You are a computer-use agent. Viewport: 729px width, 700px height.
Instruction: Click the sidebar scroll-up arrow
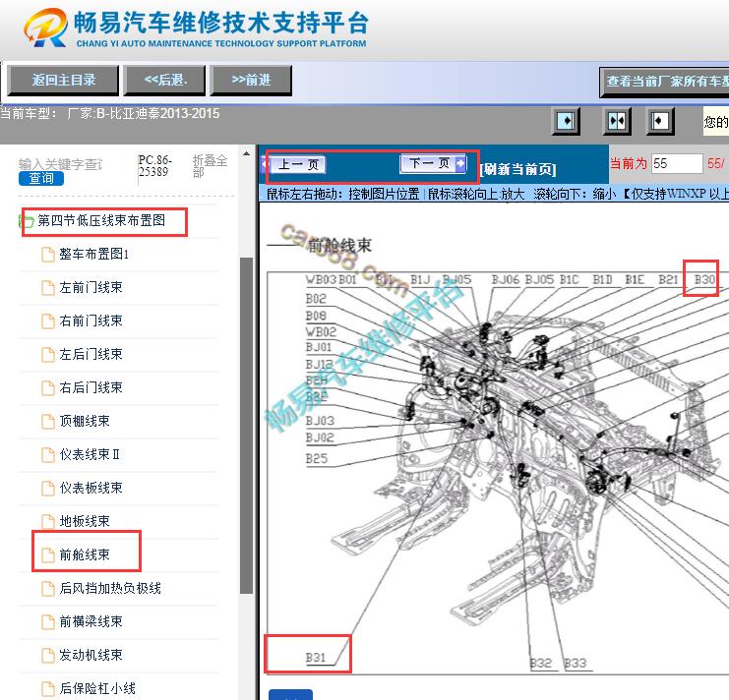coord(246,153)
